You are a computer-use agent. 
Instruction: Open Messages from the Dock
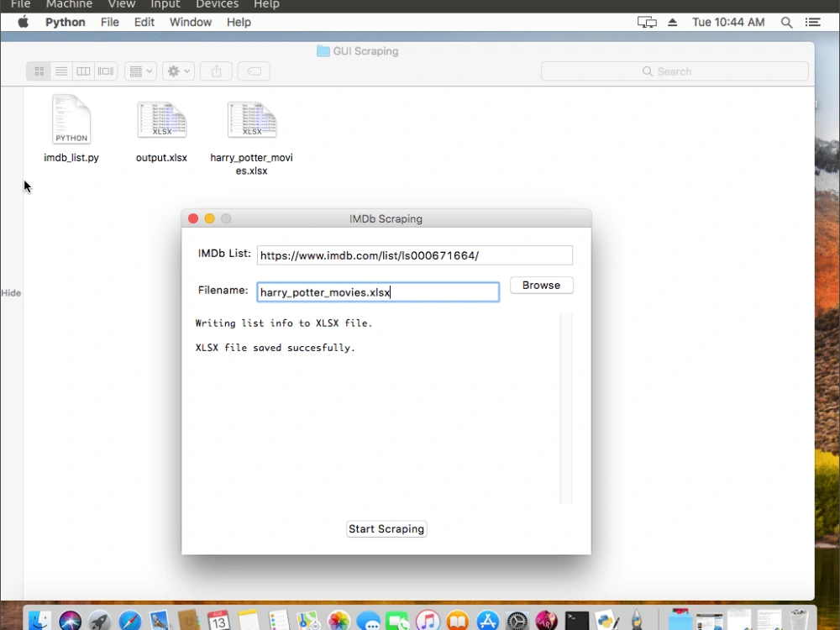pyautogui.click(x=369, y=621)
